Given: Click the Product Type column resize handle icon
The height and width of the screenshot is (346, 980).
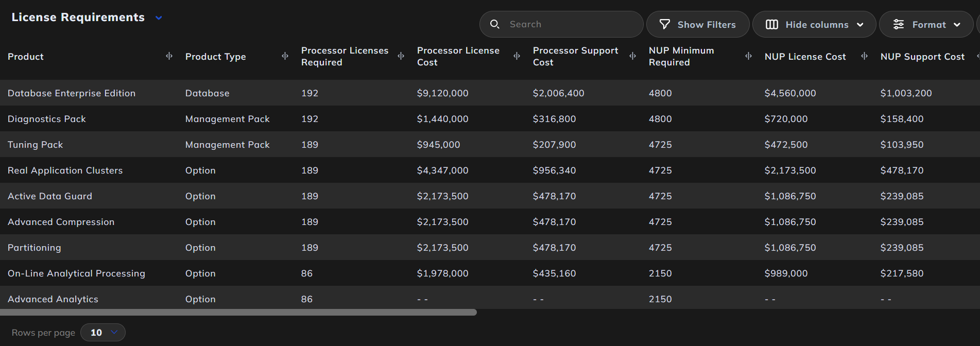Looking at the screenshot, I should (x=285, y=56).
